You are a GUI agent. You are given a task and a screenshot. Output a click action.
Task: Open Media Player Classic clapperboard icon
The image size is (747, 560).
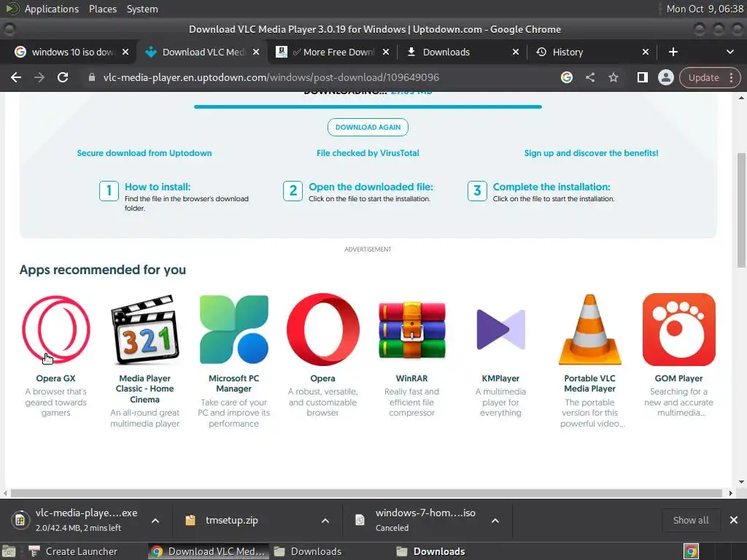coord(145,330)
